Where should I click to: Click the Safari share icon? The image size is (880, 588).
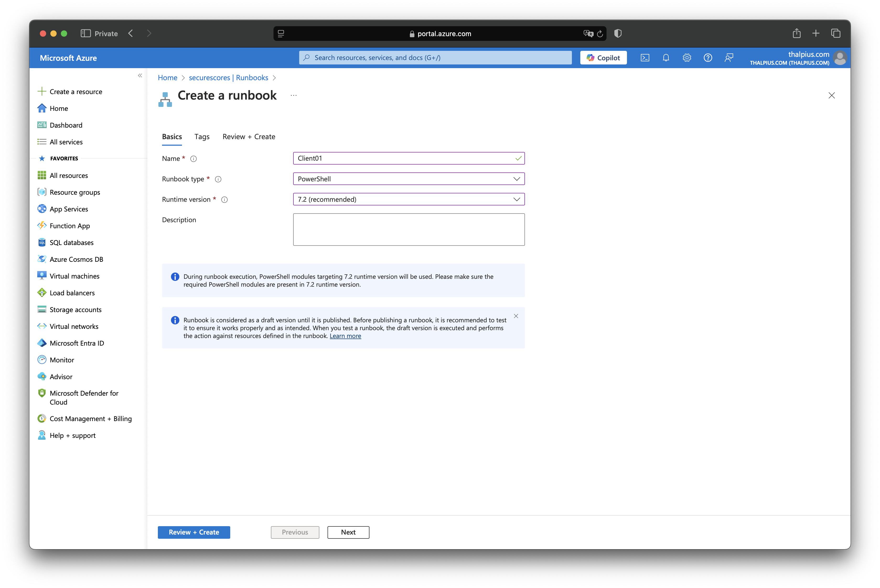796,33
